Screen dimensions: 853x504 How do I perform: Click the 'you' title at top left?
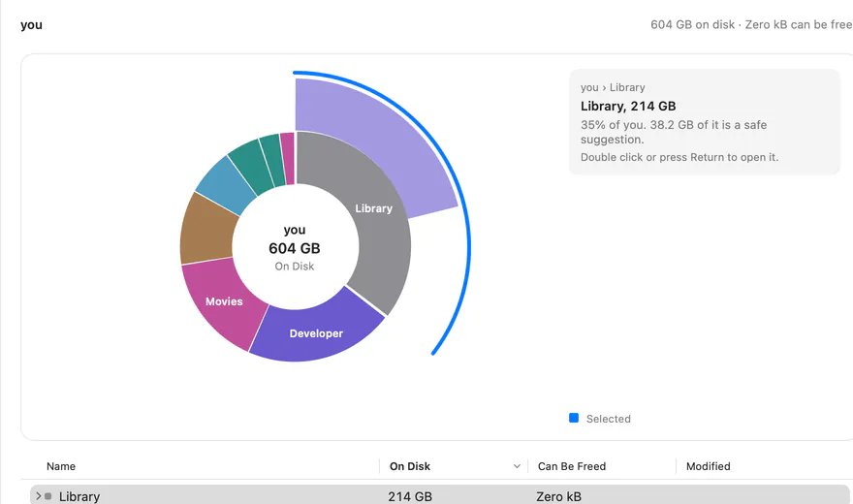pos(32,25)
